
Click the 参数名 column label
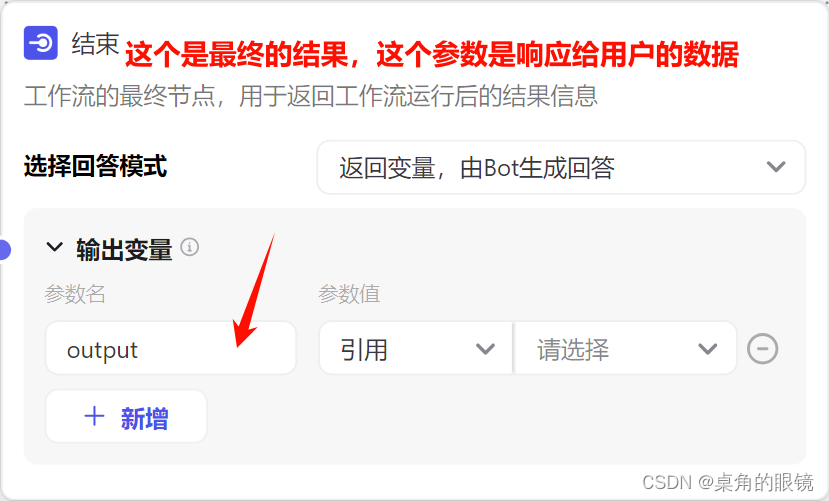click(75, 294)
